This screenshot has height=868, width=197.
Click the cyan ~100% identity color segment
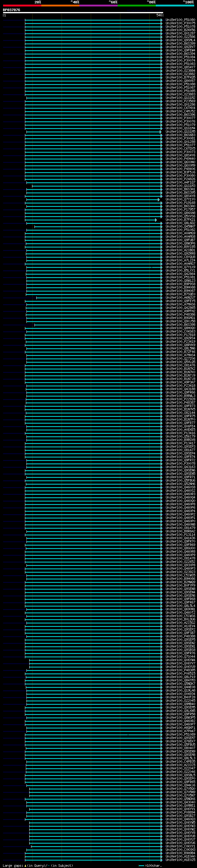coord(175,6)
